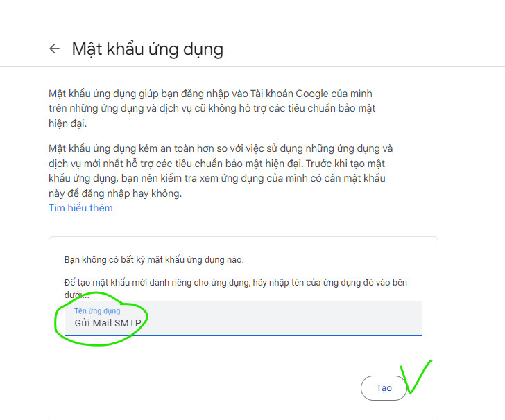This screenshot has height=420, width=505.
Task: Click the line "này để đăng nhập hay không."
Action: (x=115, y=193)
